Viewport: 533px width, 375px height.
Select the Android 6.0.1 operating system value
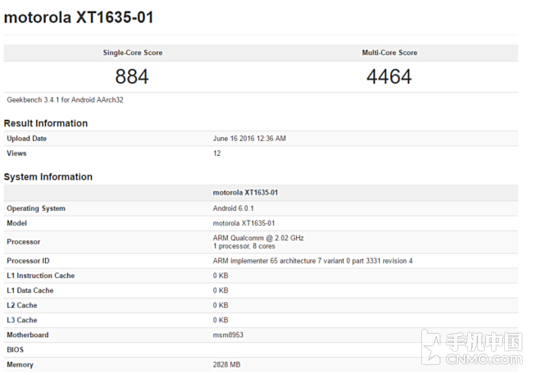pos(233,208)
